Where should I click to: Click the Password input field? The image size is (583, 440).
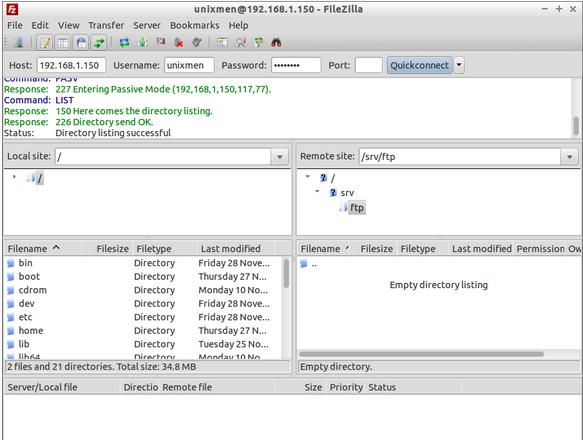tap(296, 65)
